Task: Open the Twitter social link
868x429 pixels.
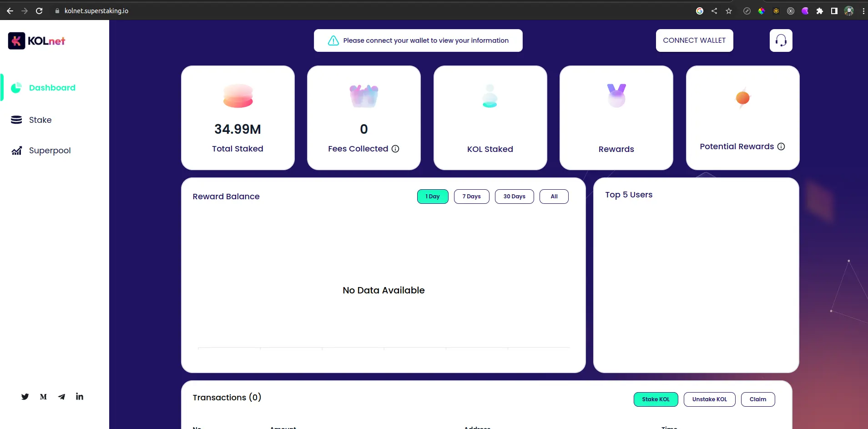Action: click(25, 397)
